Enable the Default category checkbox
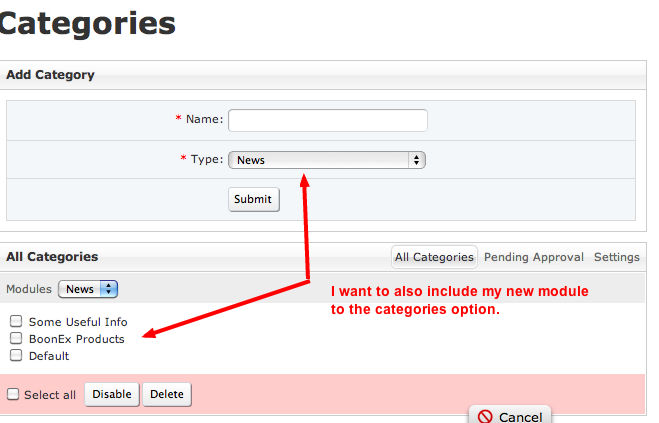The width and height of the screenshot is (659, 423). pos(16,355)
